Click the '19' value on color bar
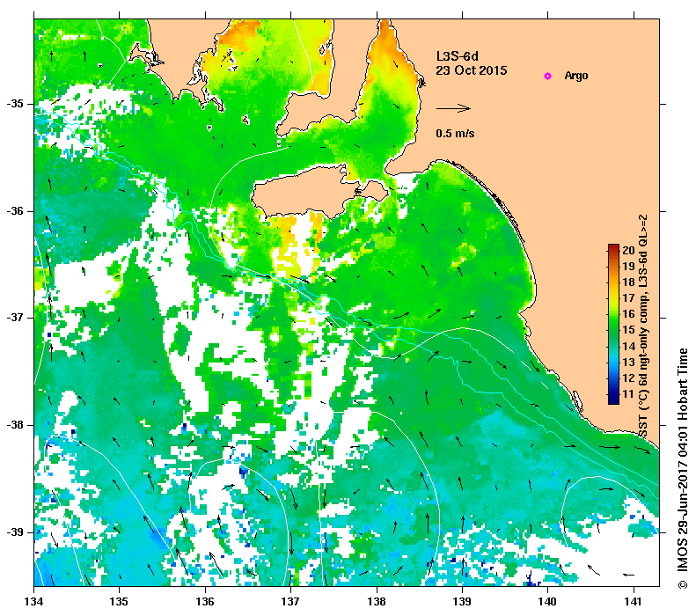Image resolution: width=696 pixels, height=616 pixels. pos(628,267)
